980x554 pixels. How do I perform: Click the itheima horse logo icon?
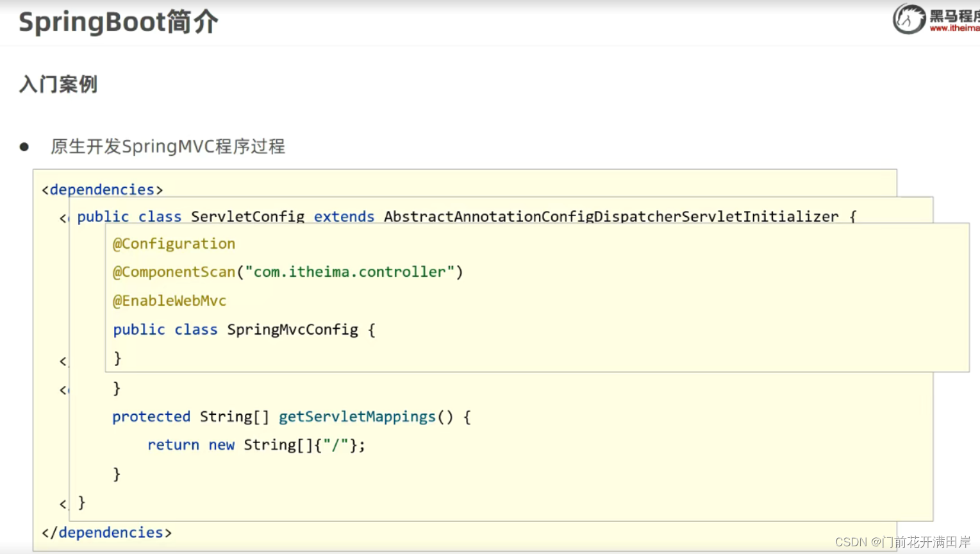pos(909,19)
